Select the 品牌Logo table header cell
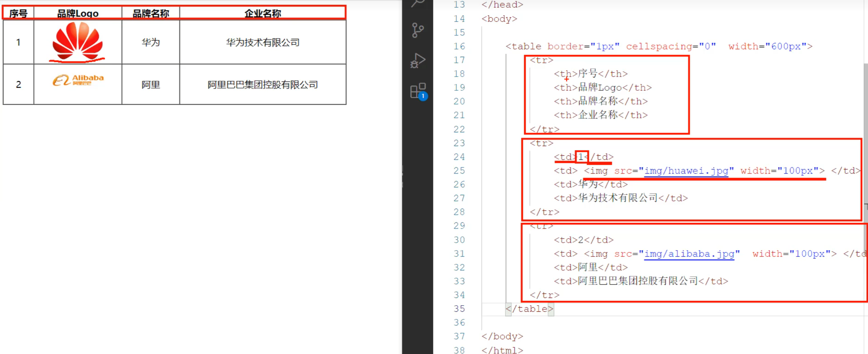868x354 pixels. coord(78,13)
